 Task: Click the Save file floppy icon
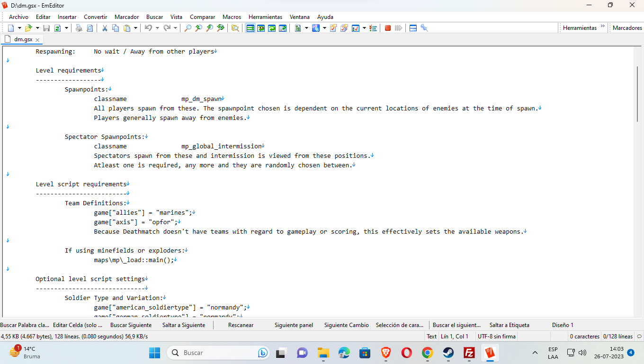(46, 28)
